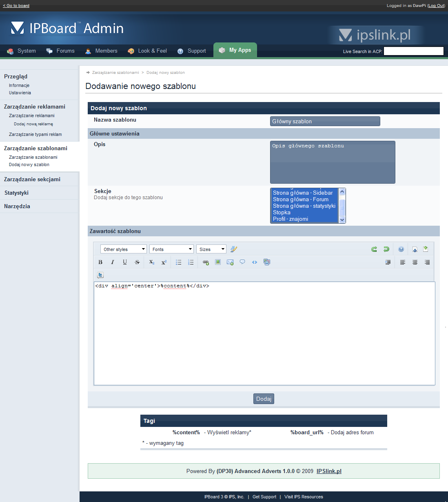Center-align text in the editor
Screen dimensions: 448x502
415,262
